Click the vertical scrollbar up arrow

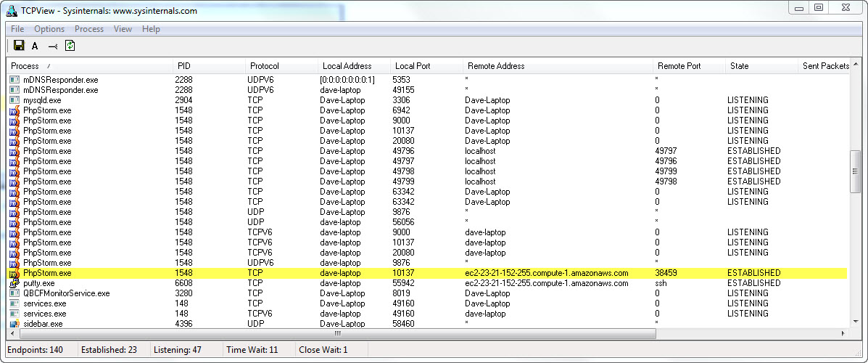855,63
